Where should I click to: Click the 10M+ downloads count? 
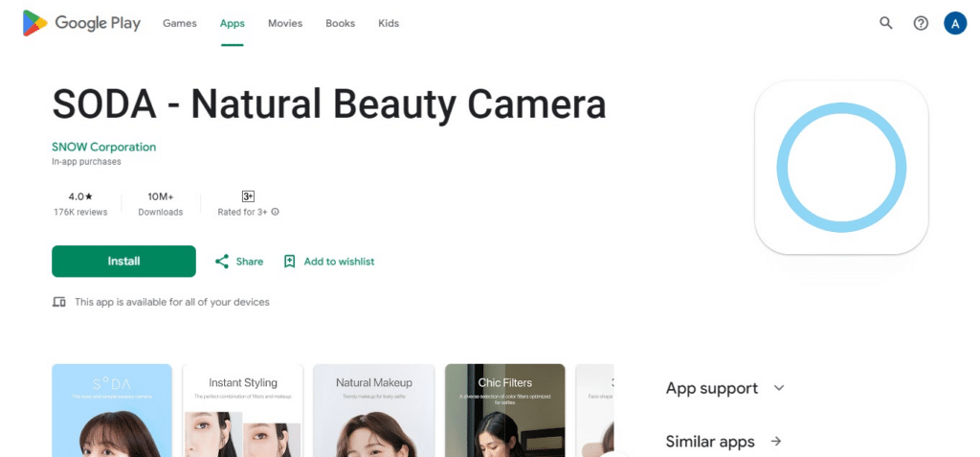coord(161,196)
